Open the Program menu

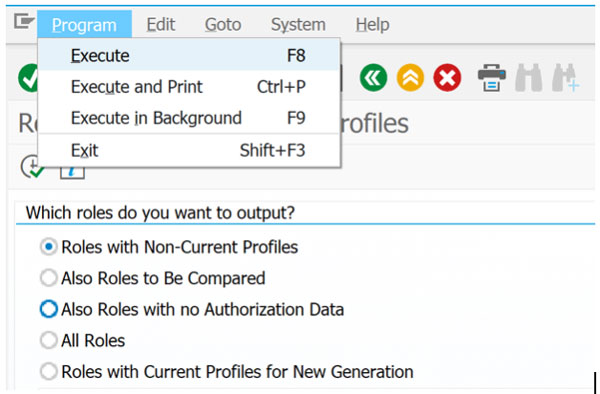[x=84, y=24]
